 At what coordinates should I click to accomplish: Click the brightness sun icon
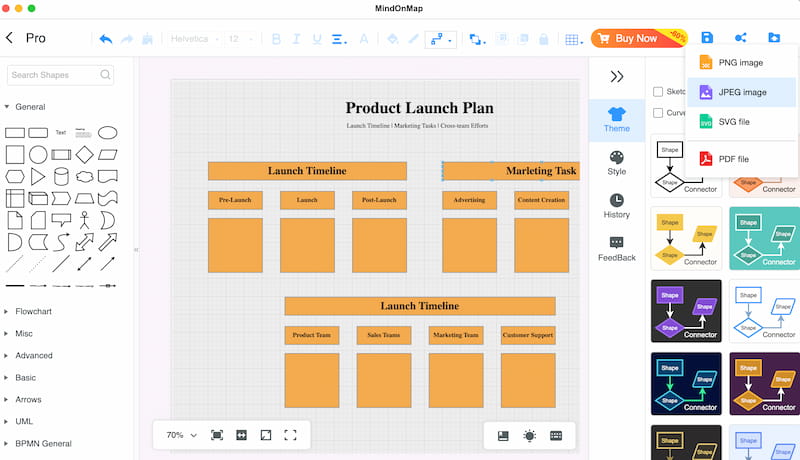[x=530, y=436]
